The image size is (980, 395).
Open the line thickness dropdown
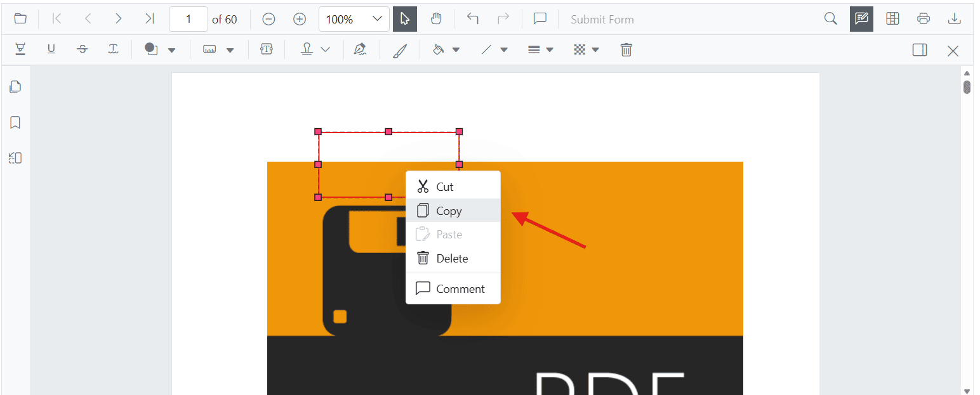coord(541,49)
